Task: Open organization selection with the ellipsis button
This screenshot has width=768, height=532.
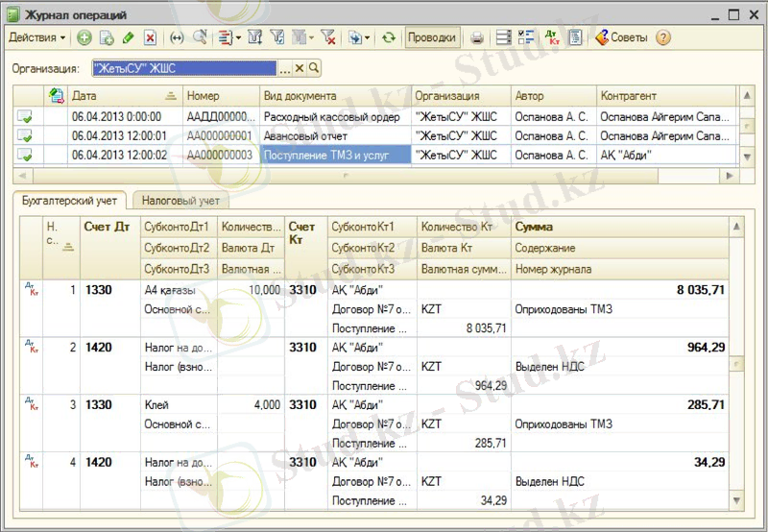Action: [x=284, y=68]
